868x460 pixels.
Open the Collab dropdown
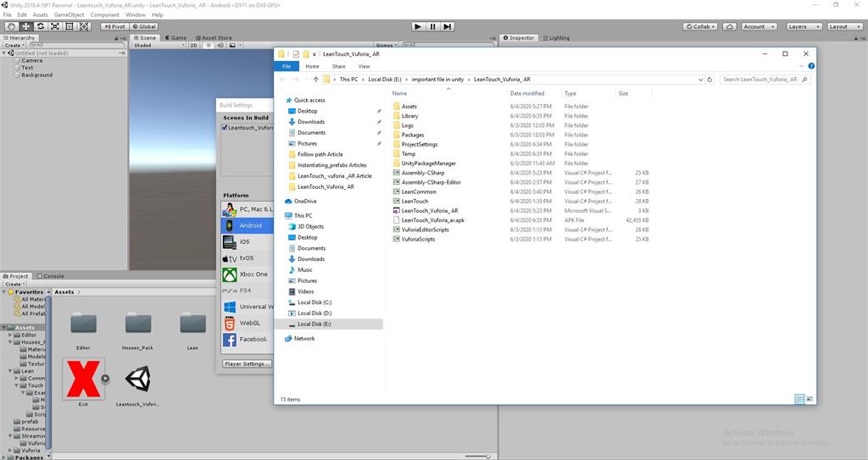(x=700, y=26)
